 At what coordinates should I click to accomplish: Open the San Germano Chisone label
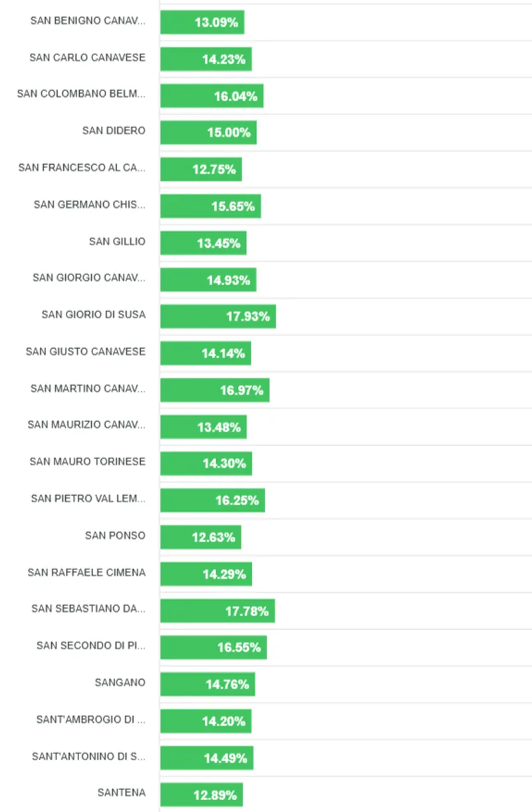[x=89, y=205]
